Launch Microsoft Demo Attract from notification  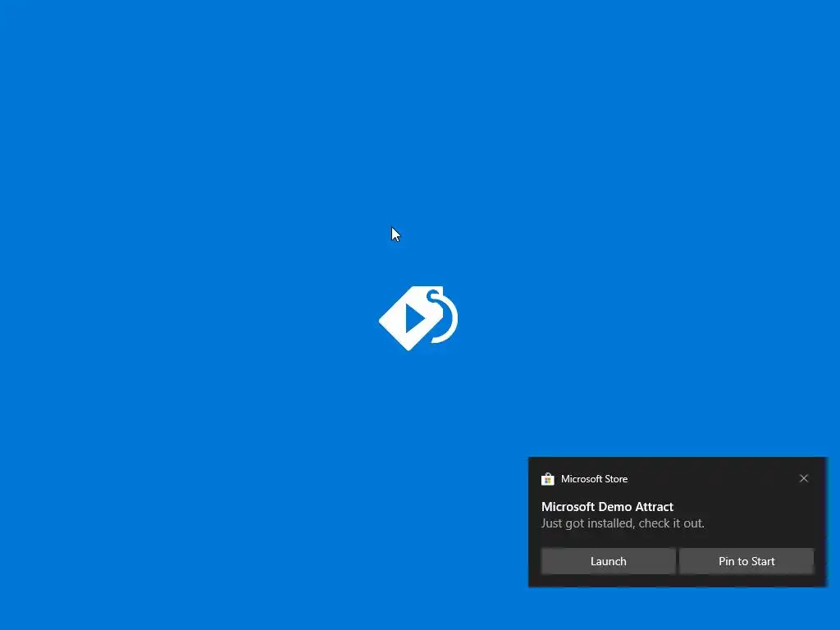point(608,561)
